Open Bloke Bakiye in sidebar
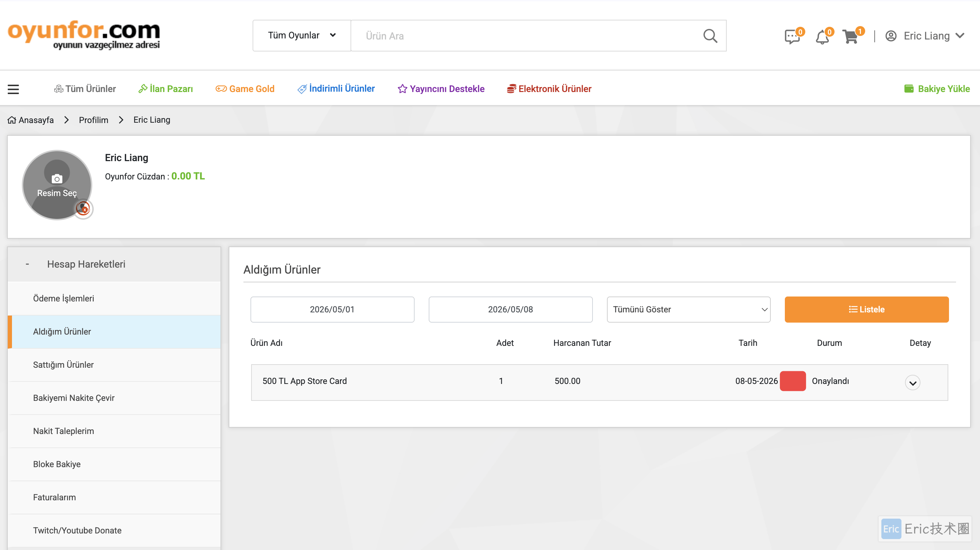This screenshot has height=550, width=980. click(114, 464)
